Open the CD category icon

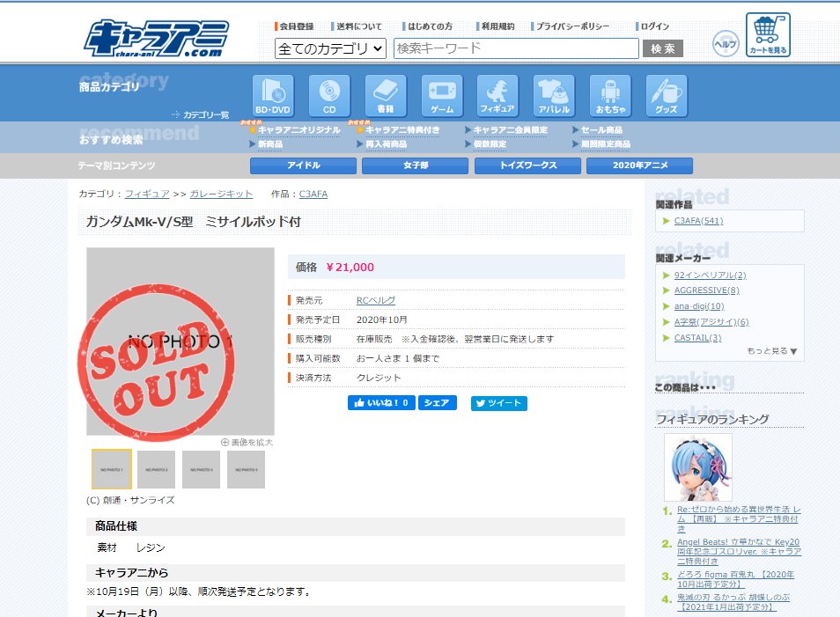click(329, 95)
